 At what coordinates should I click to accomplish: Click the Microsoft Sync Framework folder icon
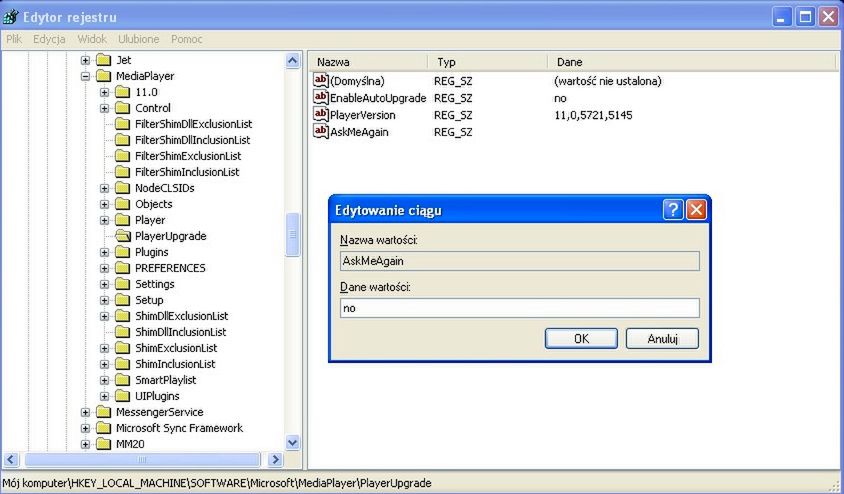tap(103, 428)
